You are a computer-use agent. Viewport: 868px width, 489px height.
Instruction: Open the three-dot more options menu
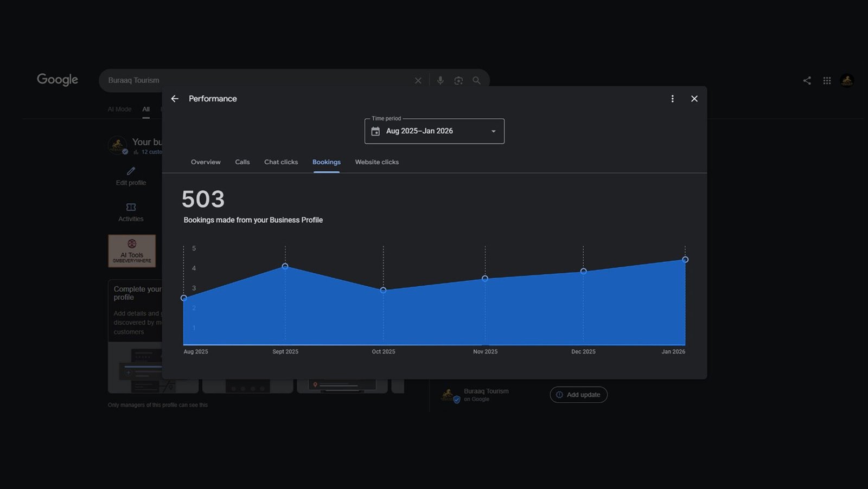click(x=672, y=99)
